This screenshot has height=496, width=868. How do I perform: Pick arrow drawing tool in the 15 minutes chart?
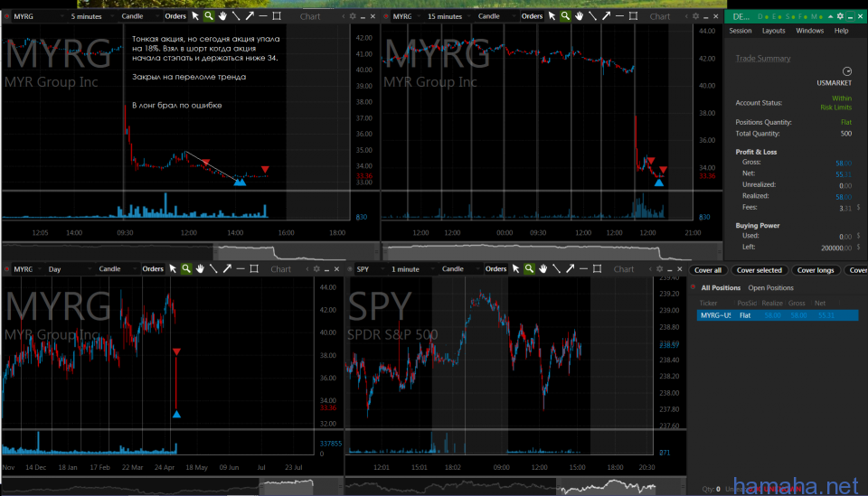pyautogui.click(x=606, y=16)
